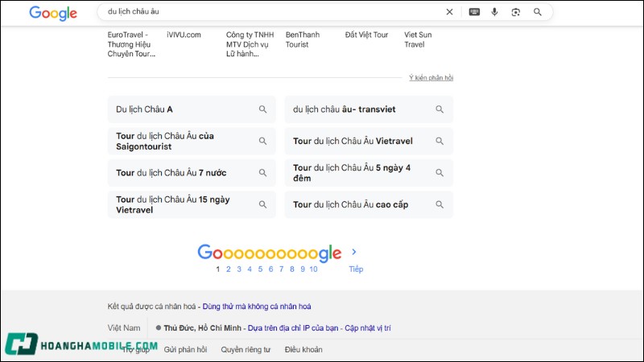Open the Ý kiến phản hồi link
644x362 pixels.
pyautogui.click(x=431, y=78)
